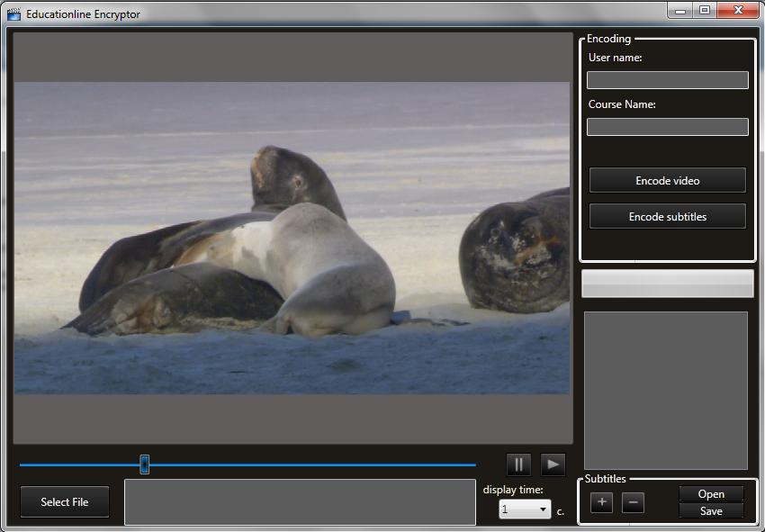This screenshot has height=532, width=765.
Task: Click the sea lion video preview
Action: pos(292,238)
